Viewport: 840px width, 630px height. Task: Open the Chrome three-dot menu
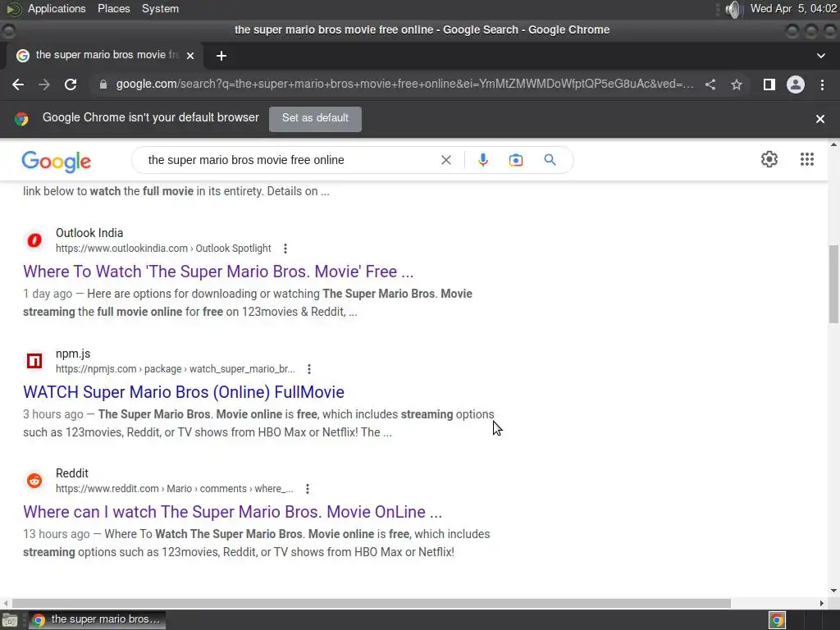pyautogui.click(x=822, y=84)
